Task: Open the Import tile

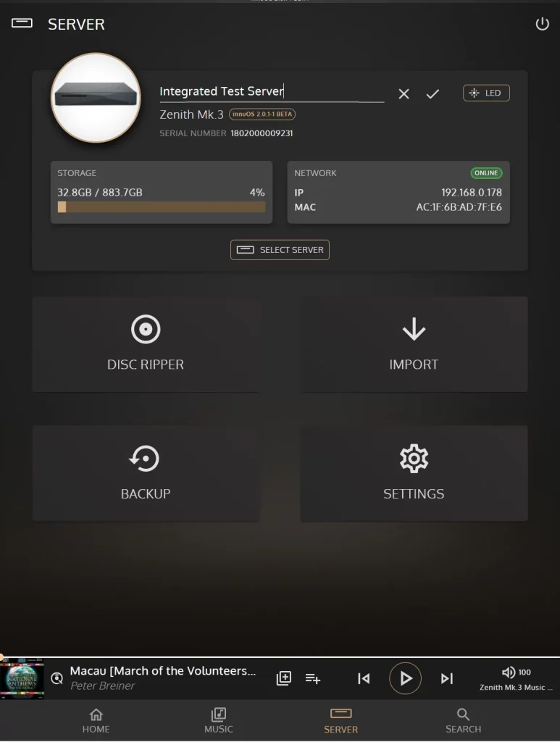Action: tap(414, 344)
